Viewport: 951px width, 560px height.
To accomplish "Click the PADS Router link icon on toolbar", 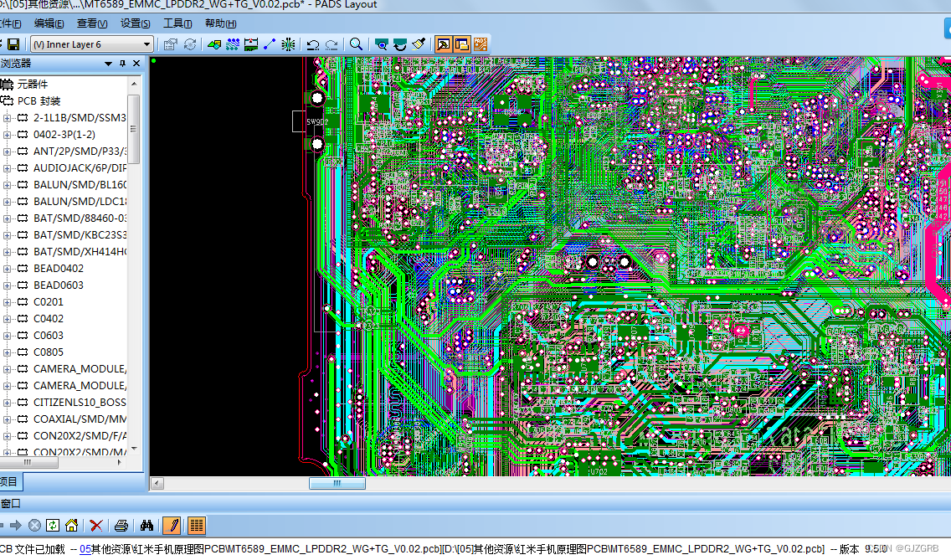I will click(x=481, y=44).
